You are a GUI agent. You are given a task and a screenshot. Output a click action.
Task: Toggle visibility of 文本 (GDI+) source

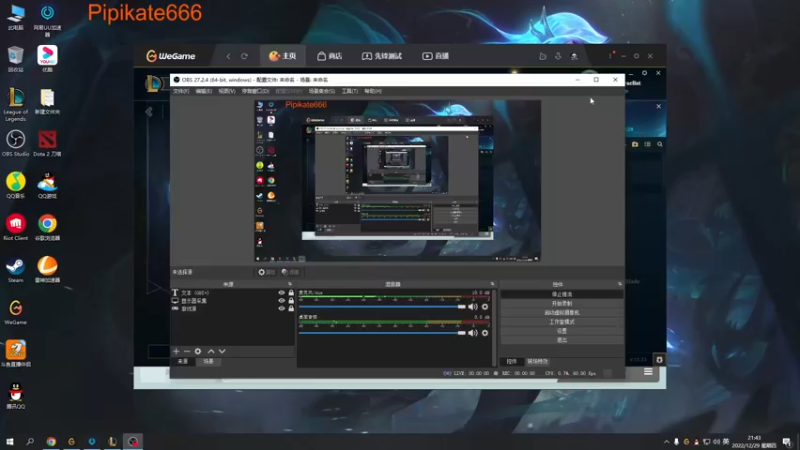(x=281, y=293)
